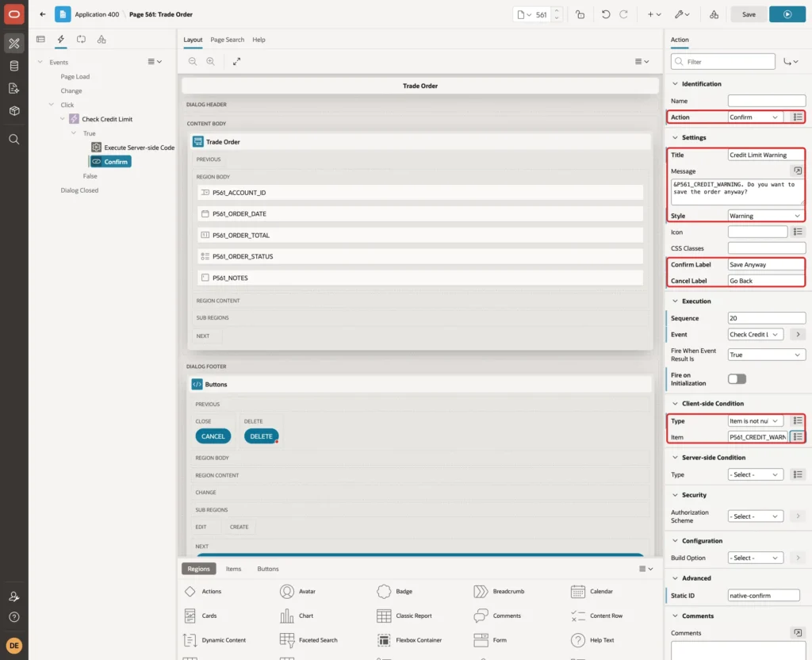Screen dimensions: 812x660
Task: Open Client-side Condition Type dropdown
Action: pos(755,420)
